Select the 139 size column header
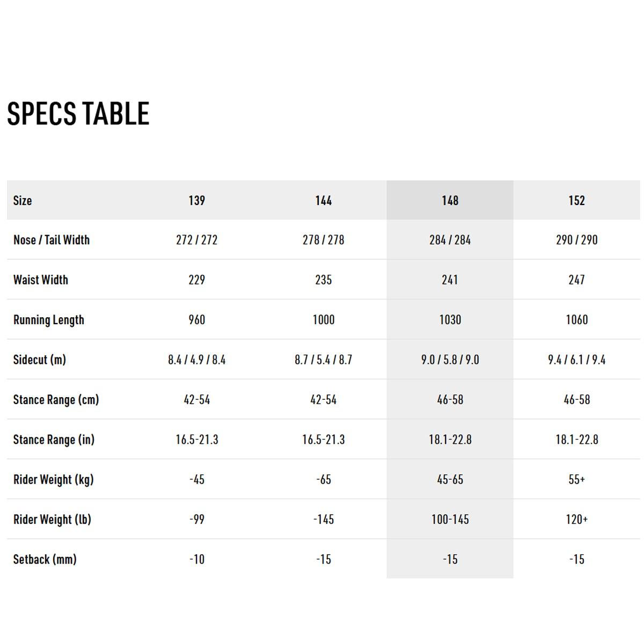This screenshot has height=644, width=644. pyautogui.click(x=197, y=200)
